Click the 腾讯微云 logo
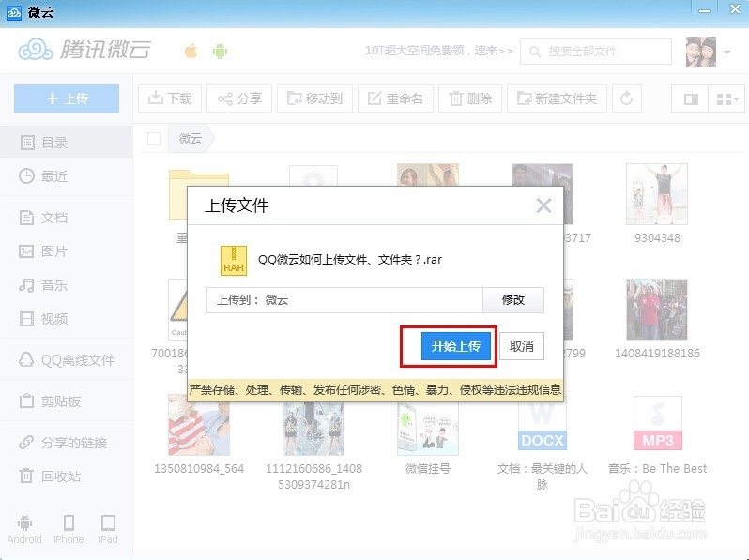The image size is (749, 560). [84, 50]
